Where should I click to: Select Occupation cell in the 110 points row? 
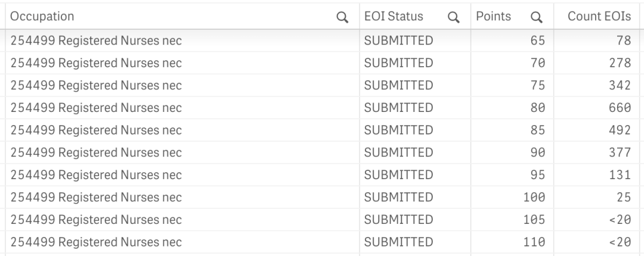point(182,242)
